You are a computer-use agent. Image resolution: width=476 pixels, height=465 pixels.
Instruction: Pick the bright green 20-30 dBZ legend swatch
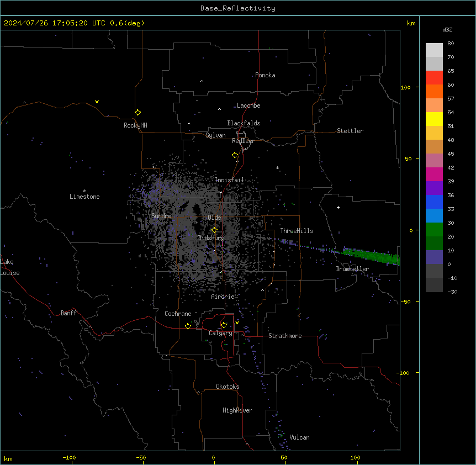click(434, 230)
